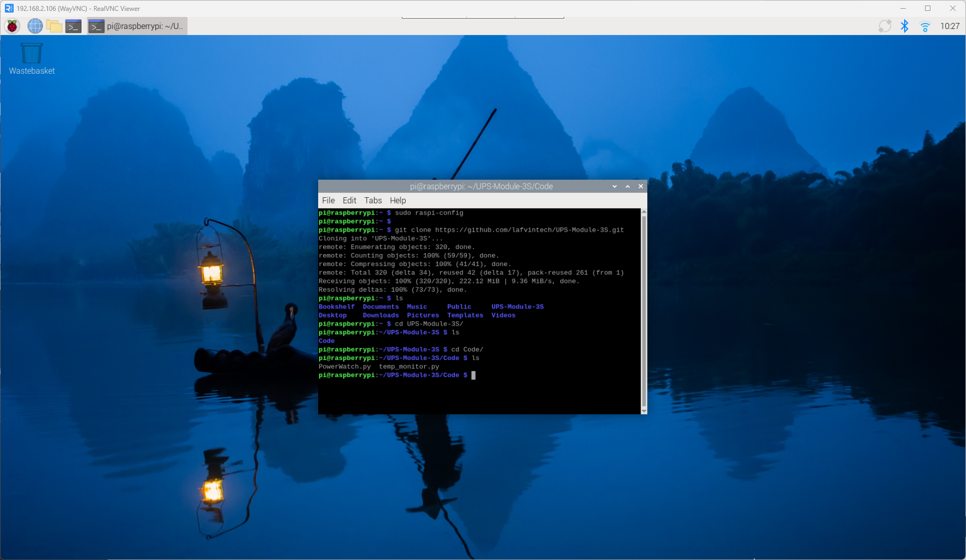Open the Bluetooth tray menu

(905, 26)
